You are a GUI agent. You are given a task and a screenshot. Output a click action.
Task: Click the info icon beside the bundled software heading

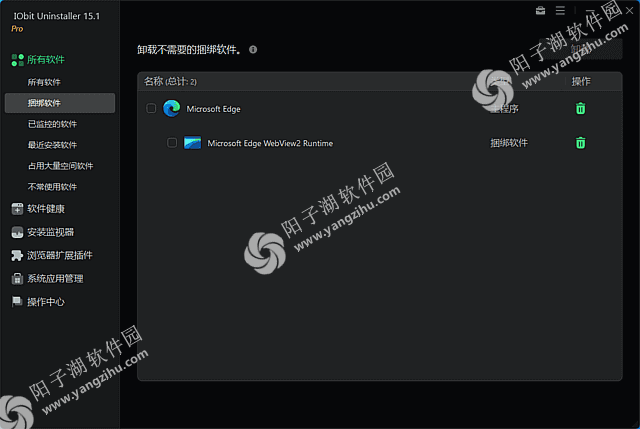[253, 49]
